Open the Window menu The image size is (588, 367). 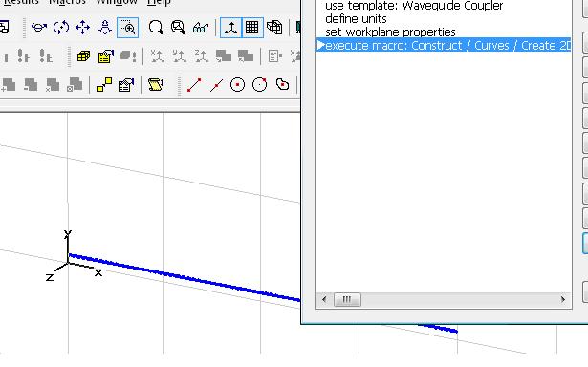(117, 2)
